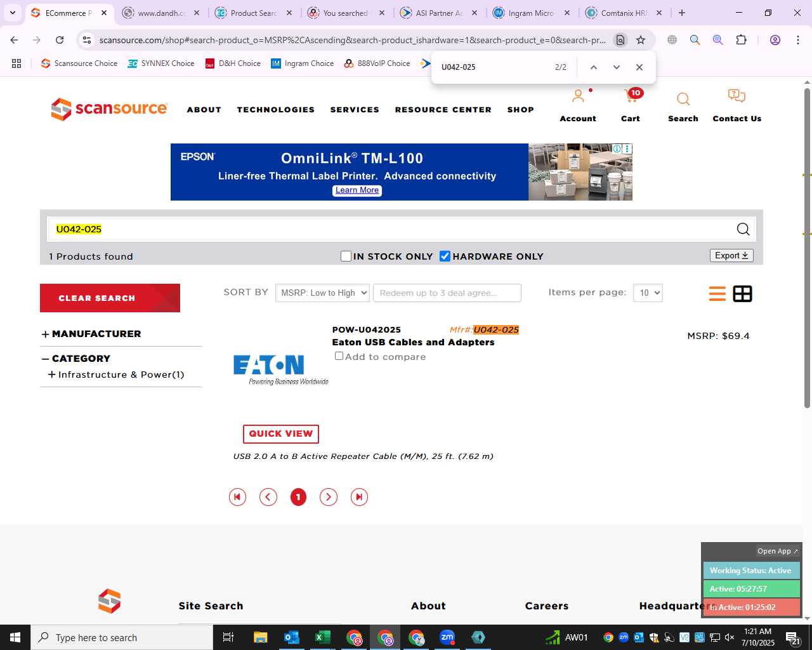Click the Windows Start button
The image size is (812, 650).
point(15,637)
